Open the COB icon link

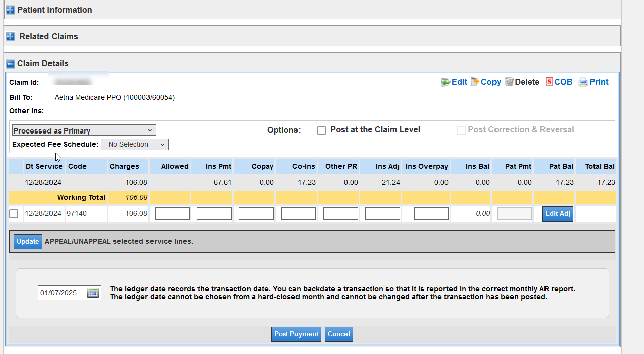click(x=549, y=82)
